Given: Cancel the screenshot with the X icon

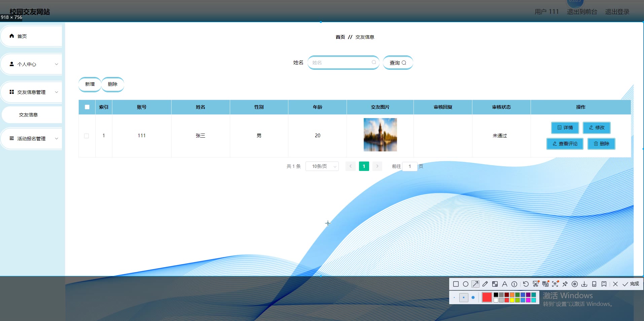Looking at the screenshot, I should (x=615, y=284).
